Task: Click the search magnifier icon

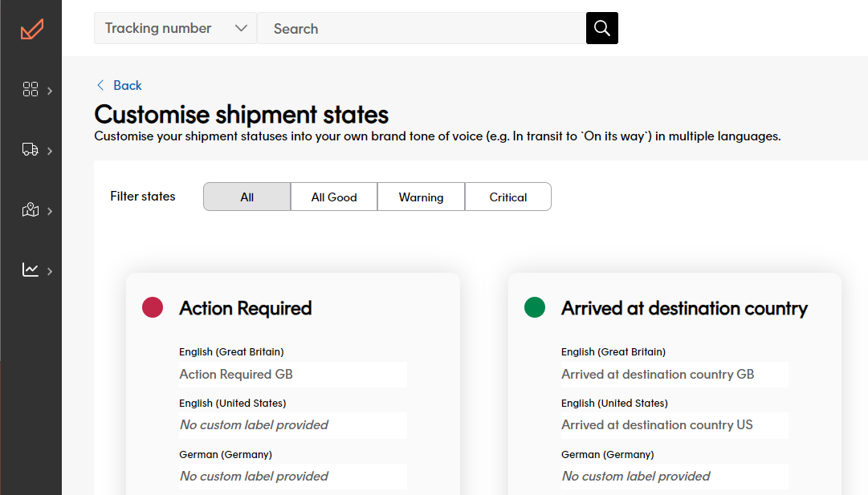Action: pyautogui.click(x=601, y=27)
